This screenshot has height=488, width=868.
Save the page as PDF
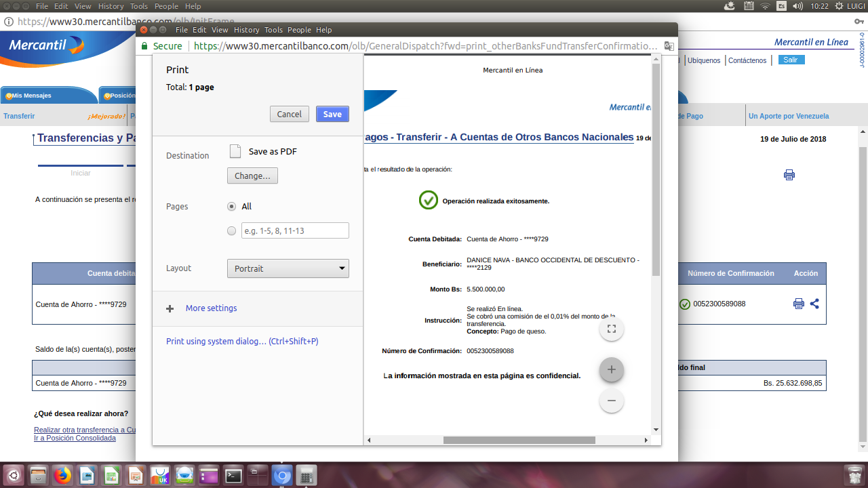pyautogui.click(x=332, y=114)
